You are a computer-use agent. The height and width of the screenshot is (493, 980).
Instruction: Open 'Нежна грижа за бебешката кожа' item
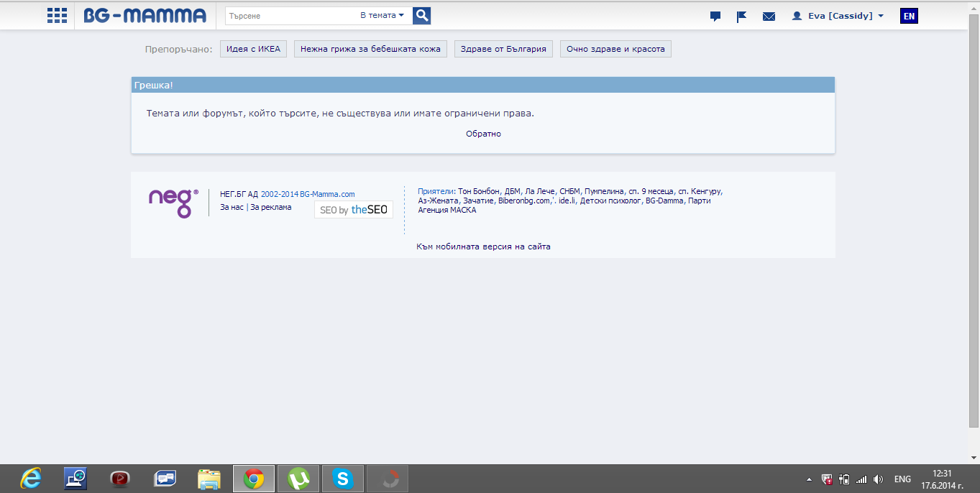click(370, 49)
